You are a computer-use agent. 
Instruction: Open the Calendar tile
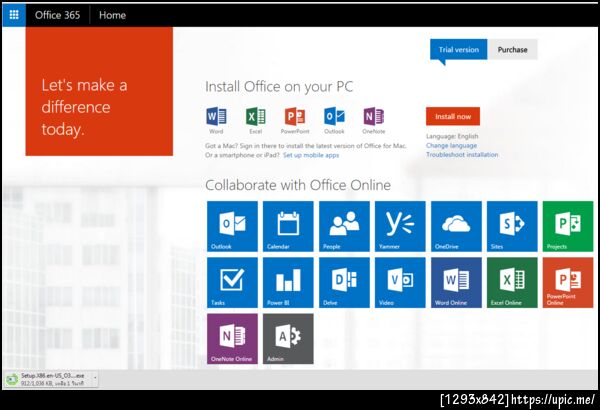click(x=288, y=226)
